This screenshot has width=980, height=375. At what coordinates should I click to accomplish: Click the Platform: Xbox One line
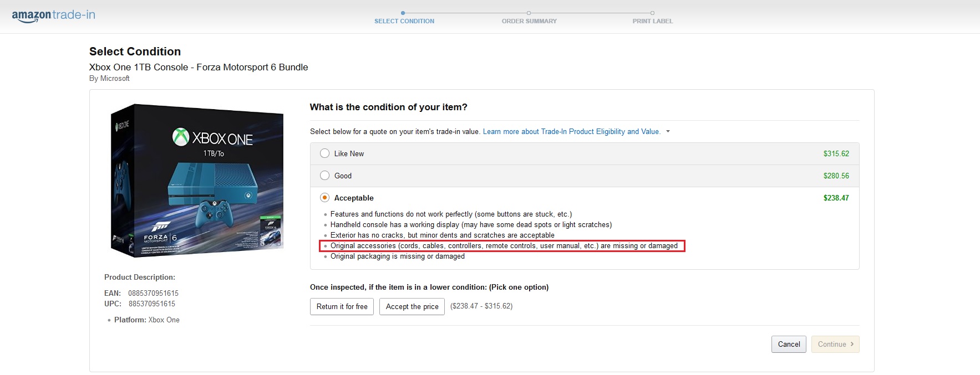pyautogui.click(x=146, y=320)
